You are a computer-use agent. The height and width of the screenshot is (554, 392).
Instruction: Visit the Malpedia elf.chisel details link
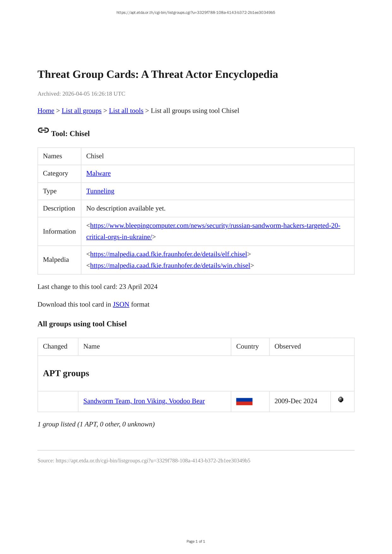(x=168, y=254)
